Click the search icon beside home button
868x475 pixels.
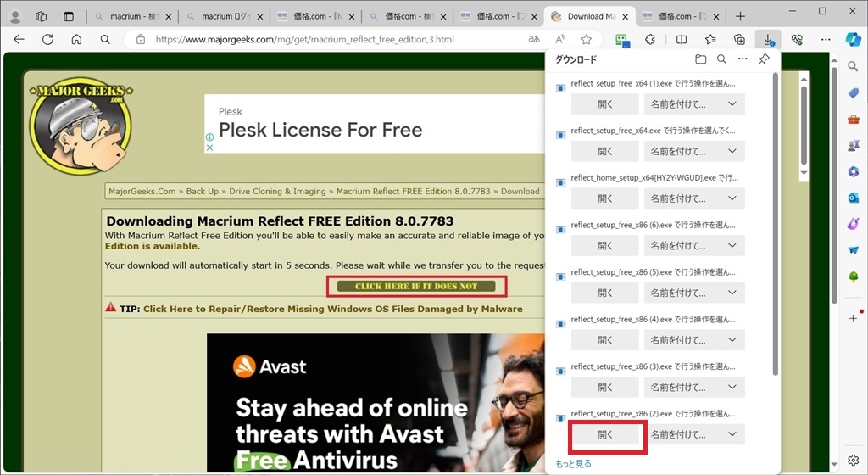pyautogui.click(x=105, y=39)
